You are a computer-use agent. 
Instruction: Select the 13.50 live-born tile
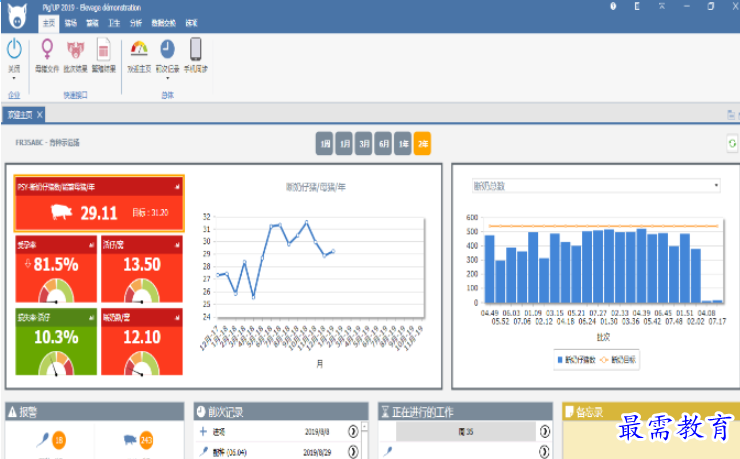coord(142,269)
